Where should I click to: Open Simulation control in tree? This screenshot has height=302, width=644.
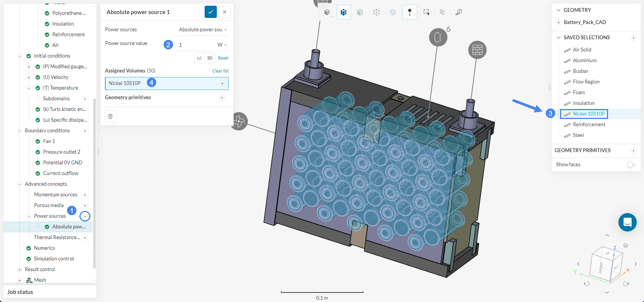53,259
